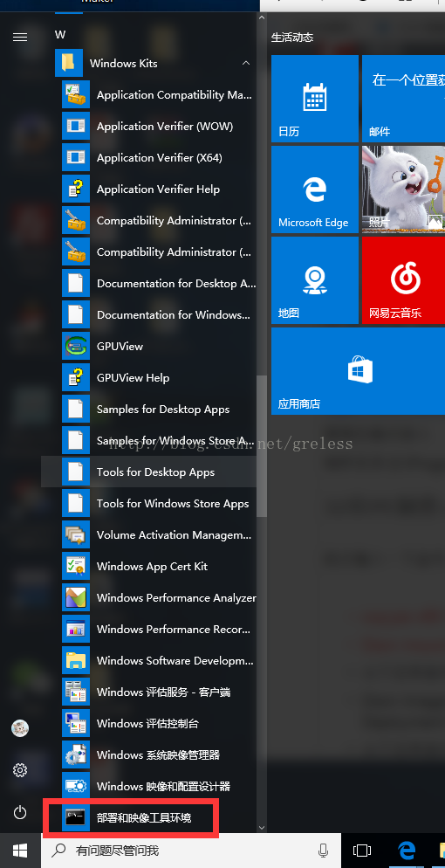Open Samples for Desktop Apps entry
This screenshot has height=868, width=445.
tap(148, 409)
